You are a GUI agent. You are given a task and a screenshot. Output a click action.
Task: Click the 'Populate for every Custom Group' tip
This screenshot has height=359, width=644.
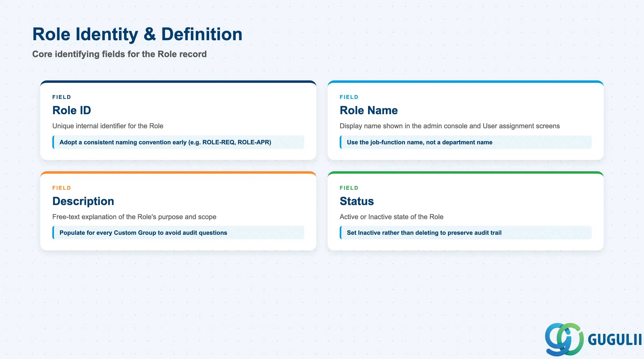pos(178,233)
